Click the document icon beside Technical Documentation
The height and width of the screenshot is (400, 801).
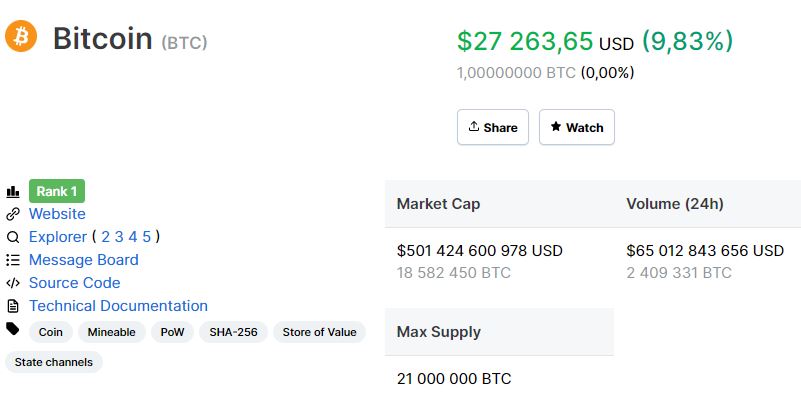pos(13,306)
